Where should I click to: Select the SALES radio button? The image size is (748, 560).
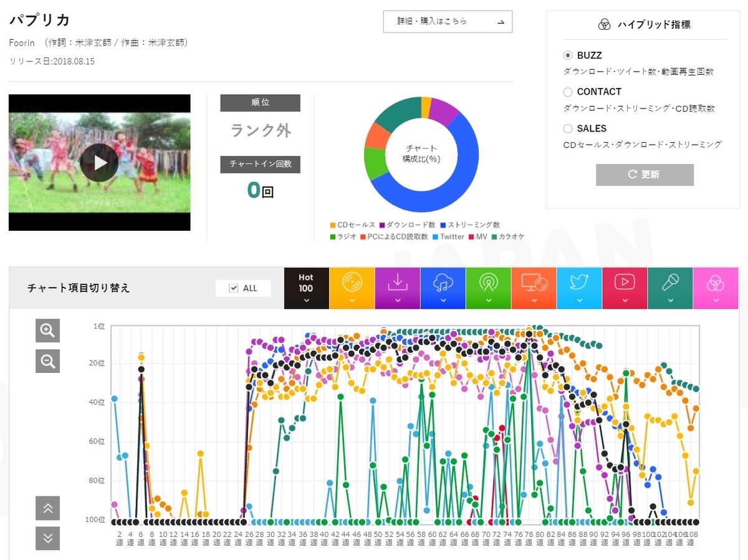pyautogui.click(x=568, y=128)
